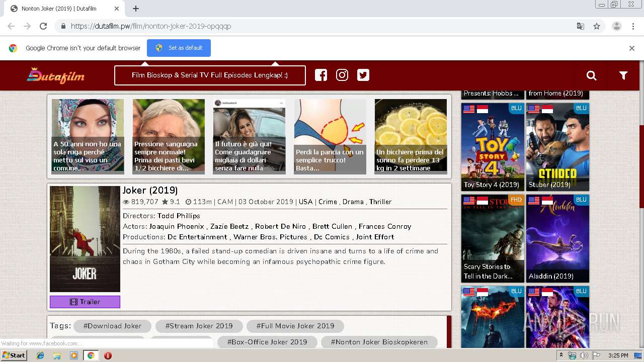Open the Perdi la pancia ad
644x362 pixels.
tap(330, 136)
